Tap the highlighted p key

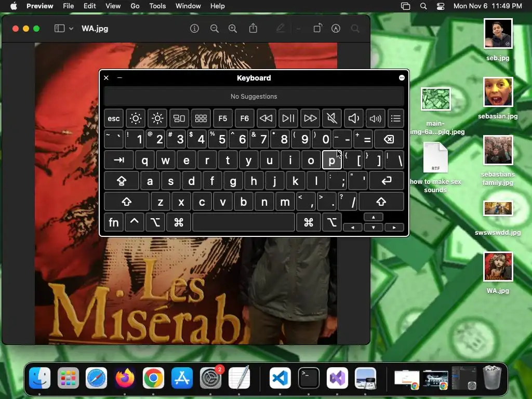click(x=332, y=160)
